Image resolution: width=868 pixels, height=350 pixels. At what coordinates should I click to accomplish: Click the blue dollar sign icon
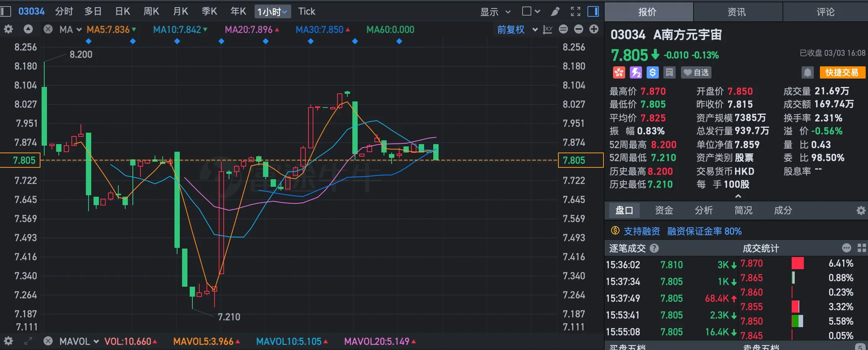pos(652,72)
